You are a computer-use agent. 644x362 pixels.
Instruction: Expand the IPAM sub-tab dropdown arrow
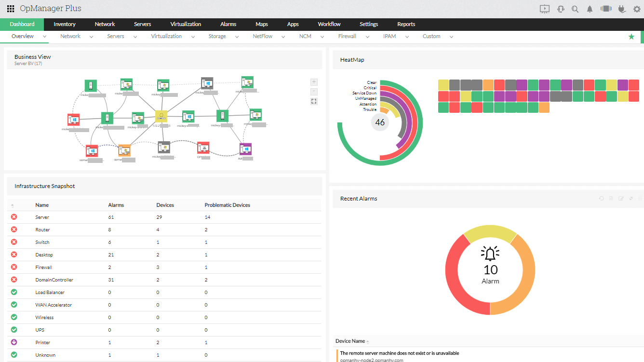[407, 37]
